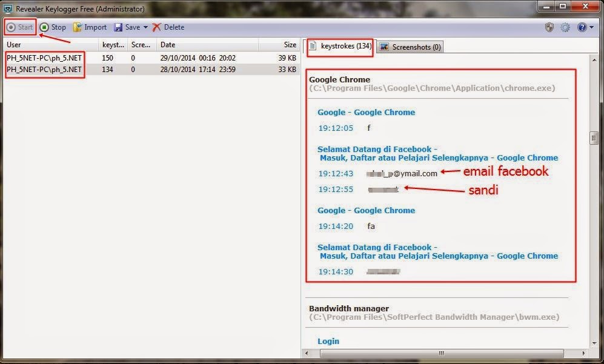This screenshot has height=364, width=604.
Task: Click the Facebook title link above 19:12:43
Action: [437, 153]
